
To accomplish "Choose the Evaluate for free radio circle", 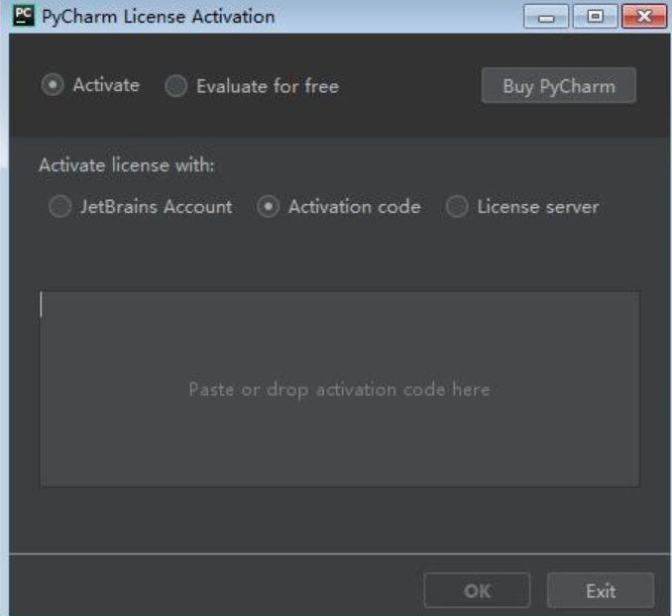I will point(175,87).
